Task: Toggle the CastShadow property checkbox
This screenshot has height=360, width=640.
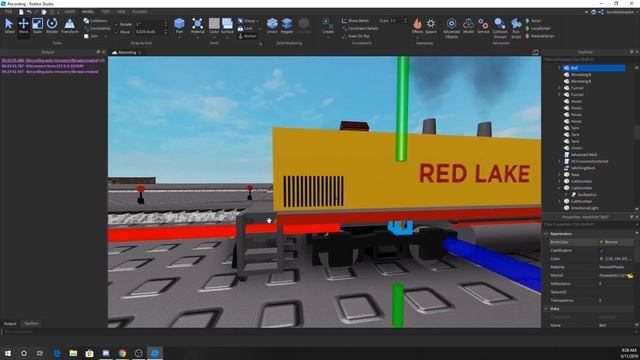Action: (x=602, y=250)
